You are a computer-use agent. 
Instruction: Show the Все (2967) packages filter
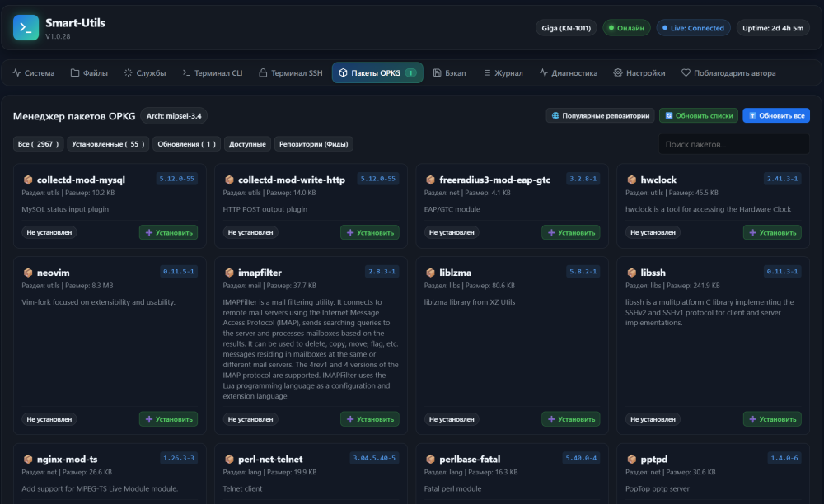pos(39,144)
